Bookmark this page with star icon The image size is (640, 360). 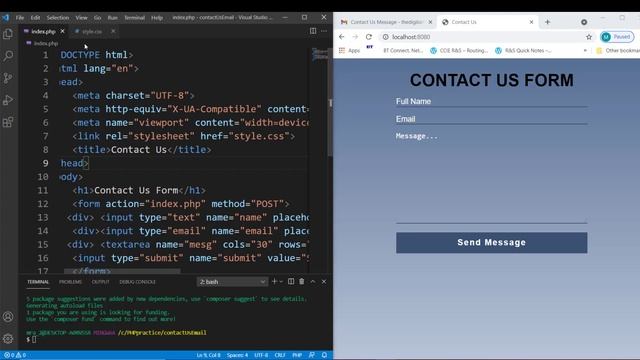coord(589,37)
